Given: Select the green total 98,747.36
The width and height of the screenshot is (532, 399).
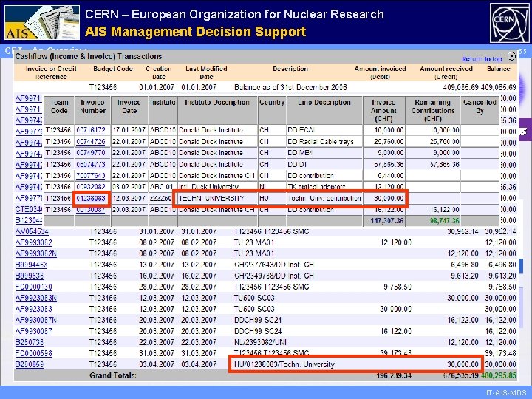Looking at the screenshot, I should tap(445, 221).
